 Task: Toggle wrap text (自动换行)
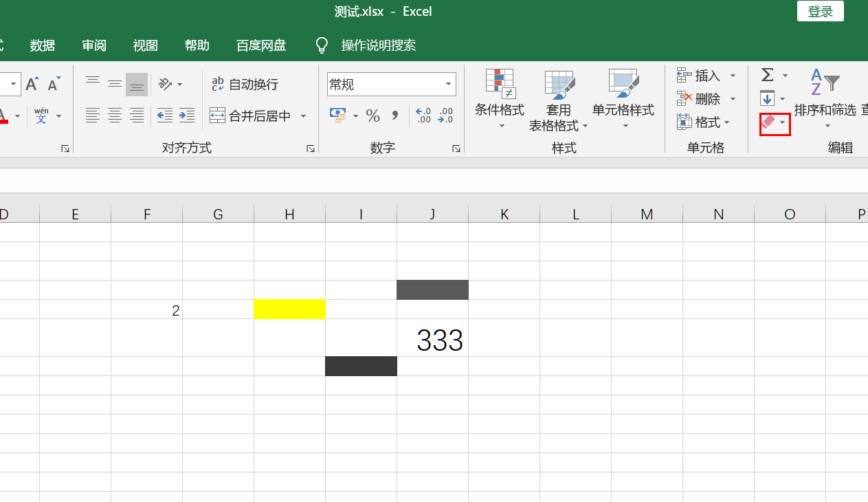(245, 84)
